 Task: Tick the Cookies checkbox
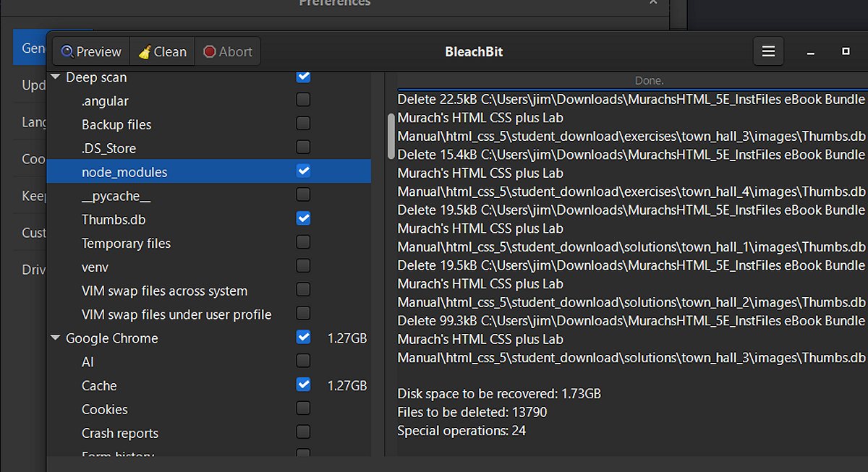pyautogui.click(x=304, y=408)
